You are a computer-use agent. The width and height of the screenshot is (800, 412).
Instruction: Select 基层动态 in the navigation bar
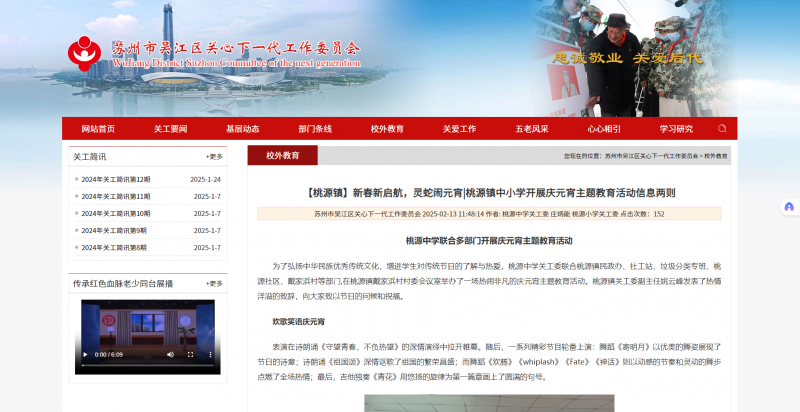tap(242, 129)
